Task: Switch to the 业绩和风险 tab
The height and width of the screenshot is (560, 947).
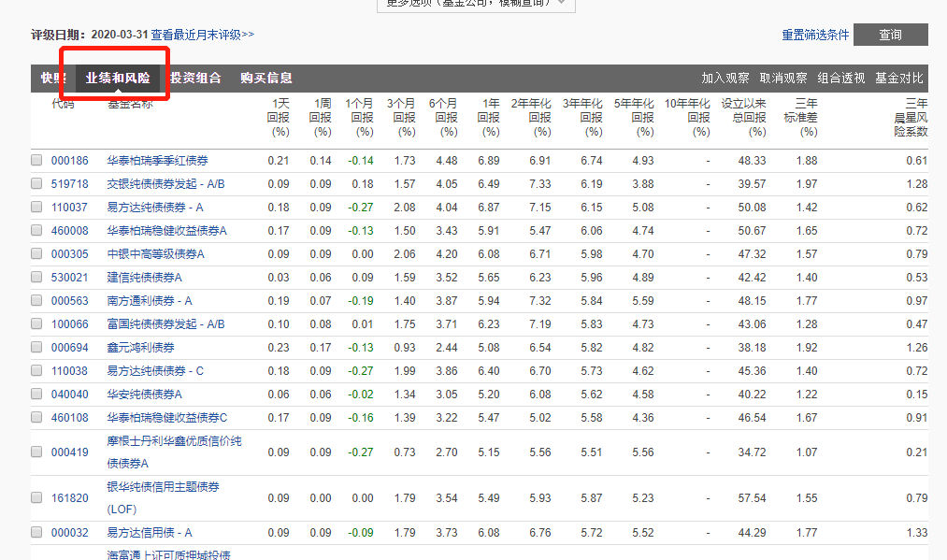Action: [x=118, y=78]
